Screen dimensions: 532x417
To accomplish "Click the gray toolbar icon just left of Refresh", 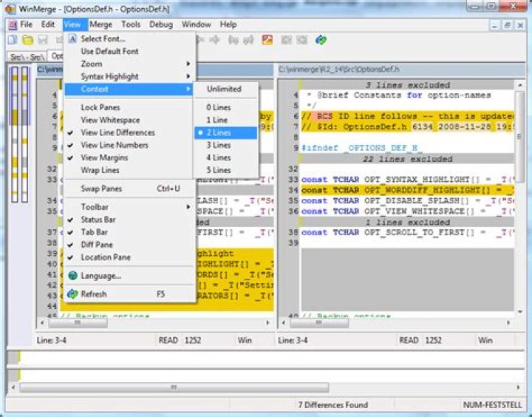I will point(301,40).
